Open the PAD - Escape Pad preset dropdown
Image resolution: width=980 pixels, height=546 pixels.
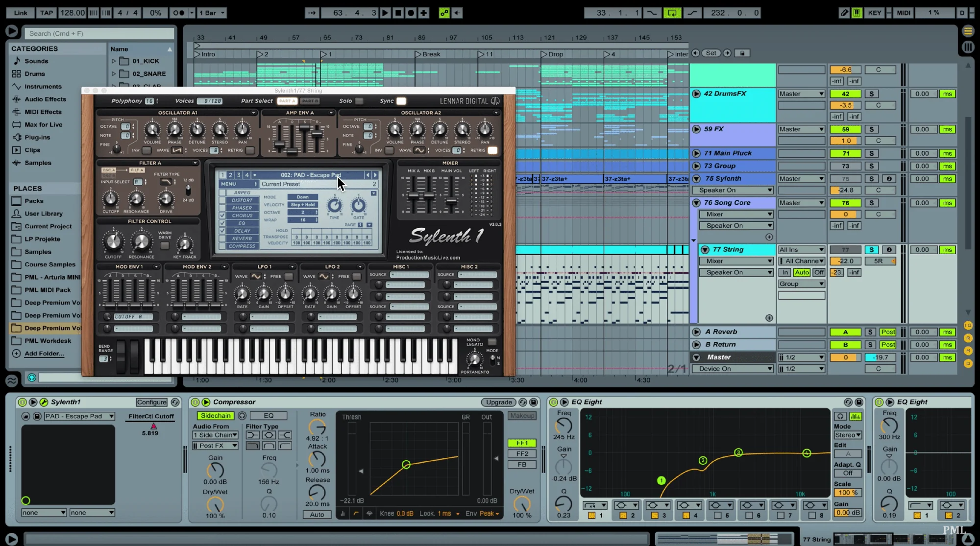pyautogui.click(x=79, y=416)
